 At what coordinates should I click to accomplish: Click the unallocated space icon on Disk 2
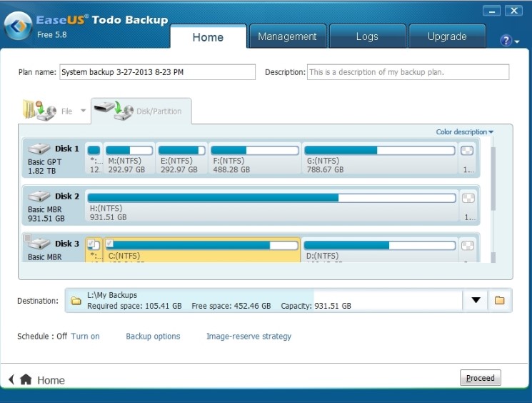coord(468,198)
